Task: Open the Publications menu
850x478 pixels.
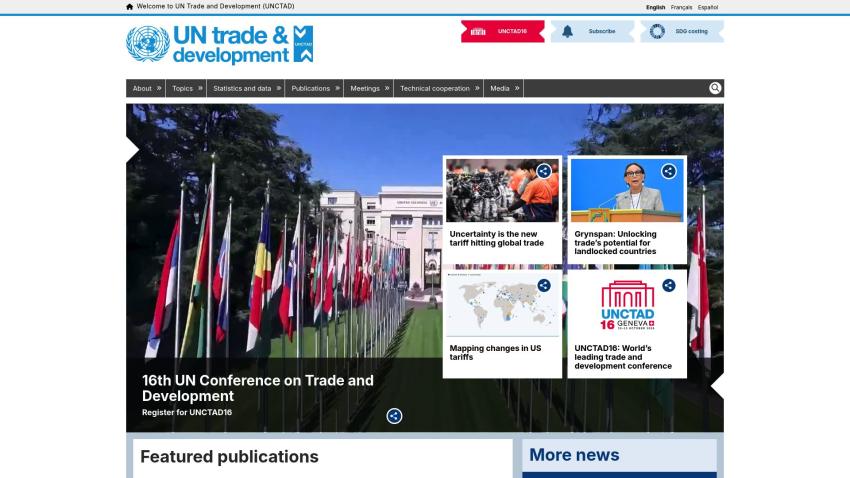Action: pyautogui.click(x=310, y=88)
